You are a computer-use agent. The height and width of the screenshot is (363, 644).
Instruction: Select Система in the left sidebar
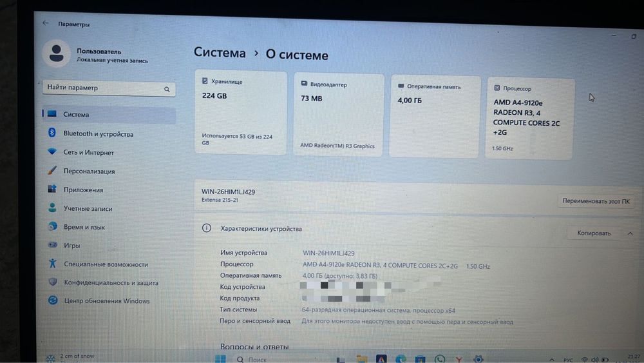(x=109, y=115)
